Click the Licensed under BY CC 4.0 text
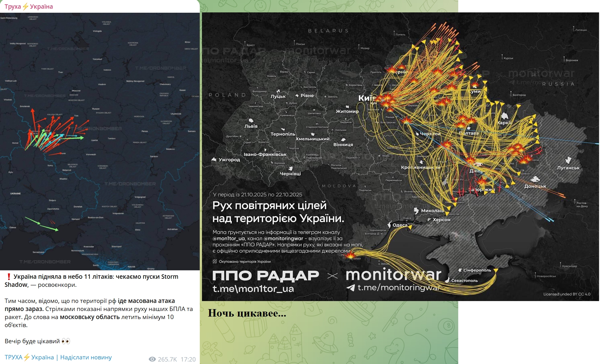The height and width of the screenshot is (364, 600). coord(566,294)
